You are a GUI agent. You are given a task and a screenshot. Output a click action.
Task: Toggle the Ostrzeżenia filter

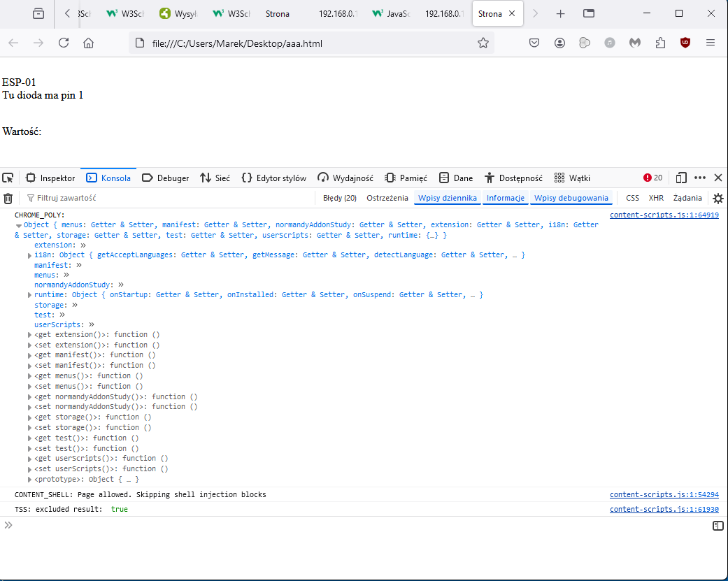point(387,198)
